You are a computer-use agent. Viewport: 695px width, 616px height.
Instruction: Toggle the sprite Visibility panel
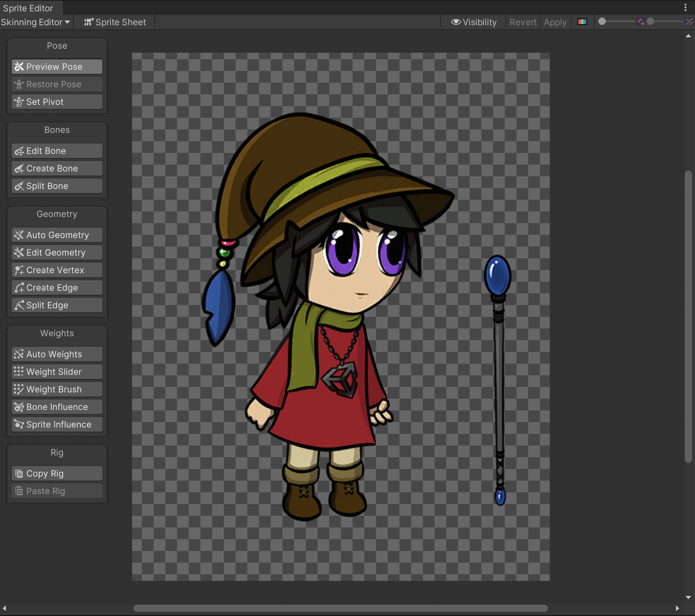pyautogui.click(x=473, y=22)
